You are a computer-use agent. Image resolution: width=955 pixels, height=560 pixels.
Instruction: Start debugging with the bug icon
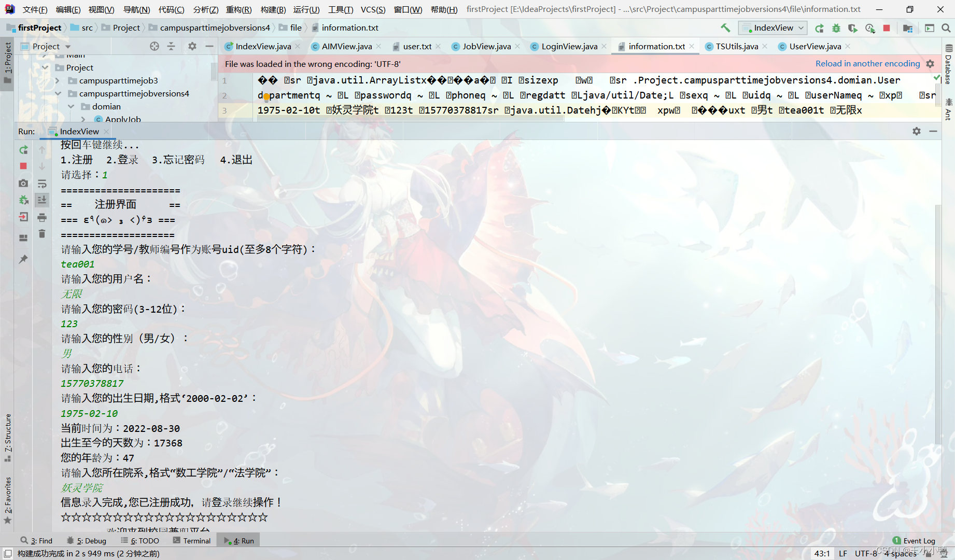click(836, 28)
